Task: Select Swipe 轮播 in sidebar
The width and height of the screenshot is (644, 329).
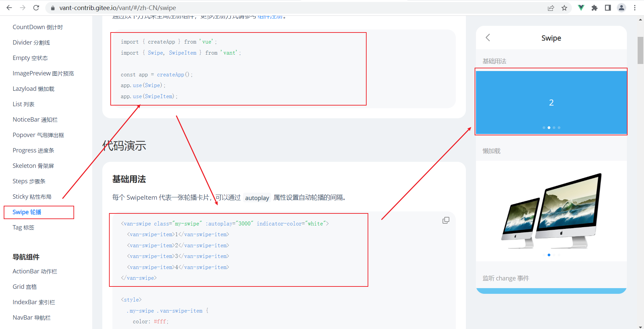Action: click(27, 212)
